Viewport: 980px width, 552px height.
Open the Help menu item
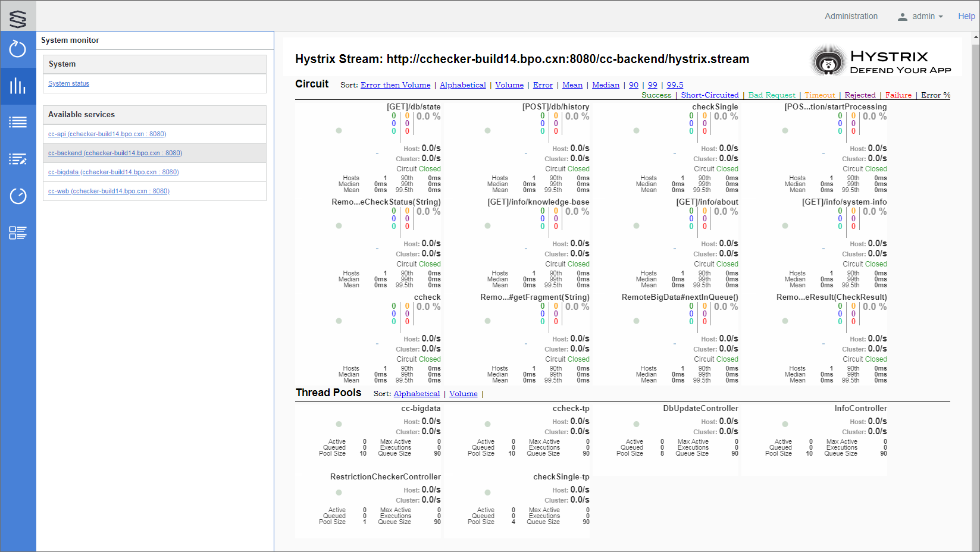point(966,17)
